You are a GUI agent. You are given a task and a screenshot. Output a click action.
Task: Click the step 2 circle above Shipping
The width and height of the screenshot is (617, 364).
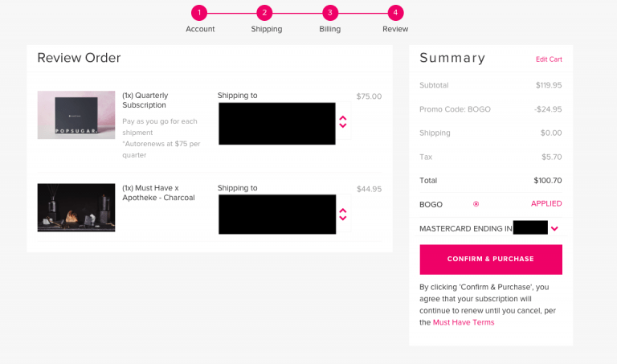(264, 13)
